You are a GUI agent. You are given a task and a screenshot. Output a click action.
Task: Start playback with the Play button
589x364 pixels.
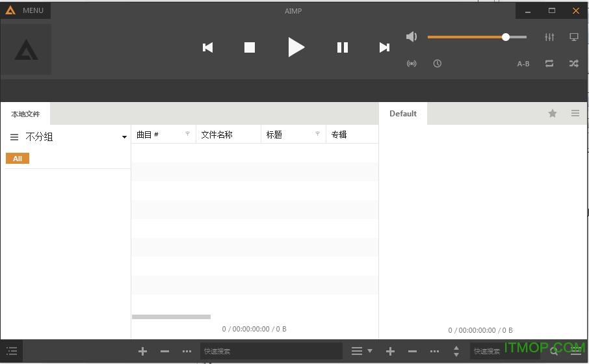pyautogui.click(x=296, y=47)
